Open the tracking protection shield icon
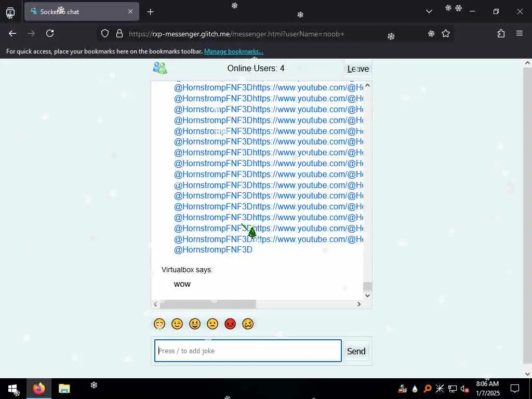The height and width of the screenshot is (399, 532). coord(105,34)
